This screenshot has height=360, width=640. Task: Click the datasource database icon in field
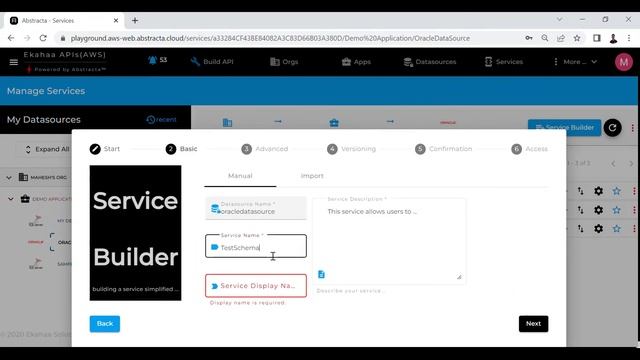coord(215,209)
